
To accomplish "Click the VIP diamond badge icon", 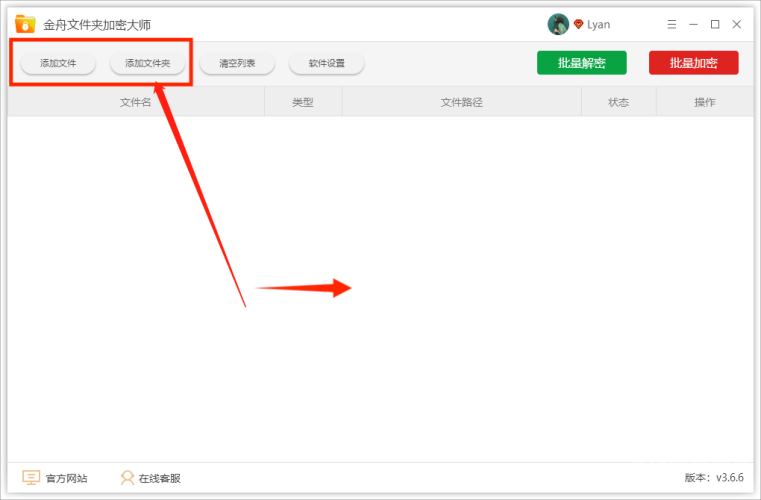I will click(578, 24).
